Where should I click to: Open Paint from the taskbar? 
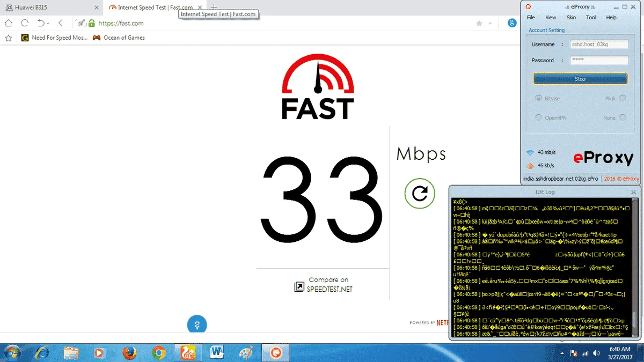tap(246, 352)
